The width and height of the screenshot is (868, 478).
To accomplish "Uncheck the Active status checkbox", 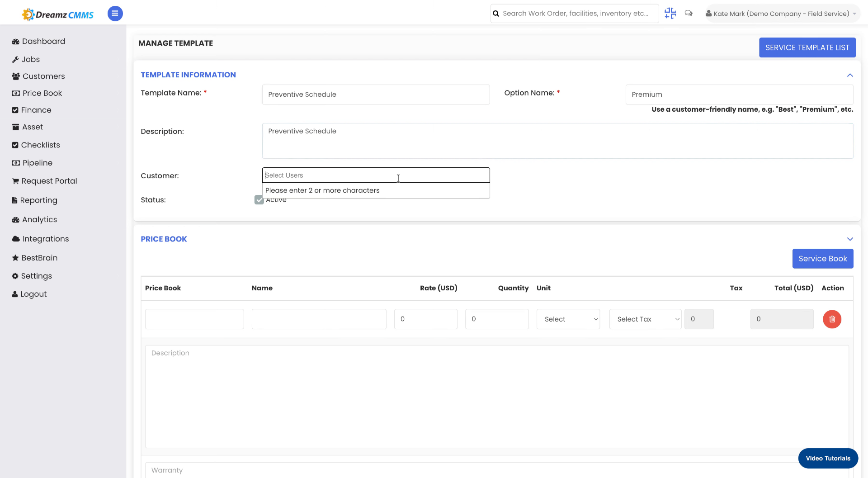I will pos(259,199).
